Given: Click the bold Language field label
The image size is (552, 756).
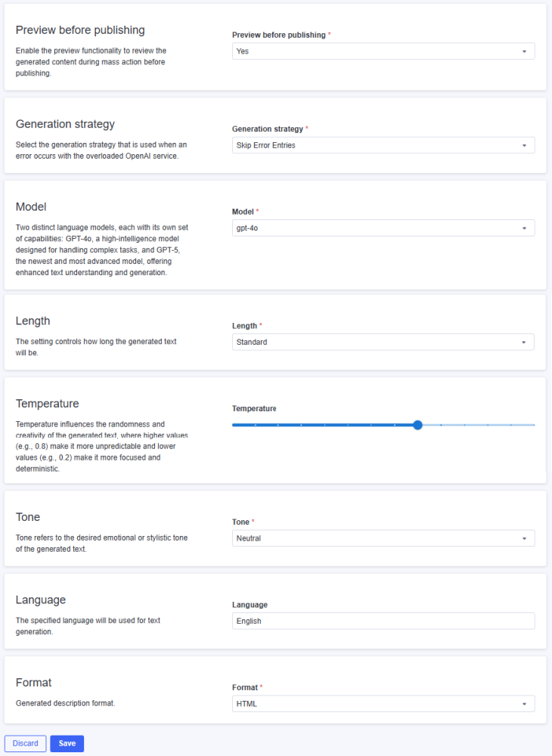Looking at the screenshot, I should point(250,605).
